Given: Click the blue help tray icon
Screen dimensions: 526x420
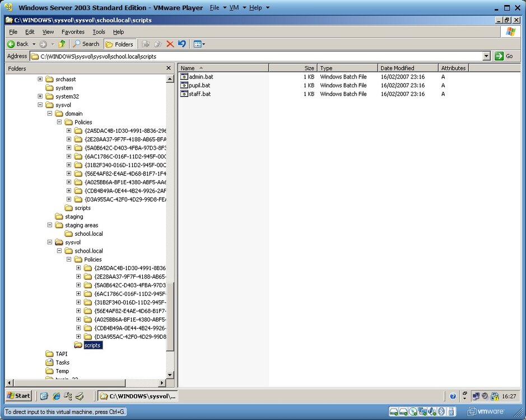Looking at the screenshot, I should point(453,396).
